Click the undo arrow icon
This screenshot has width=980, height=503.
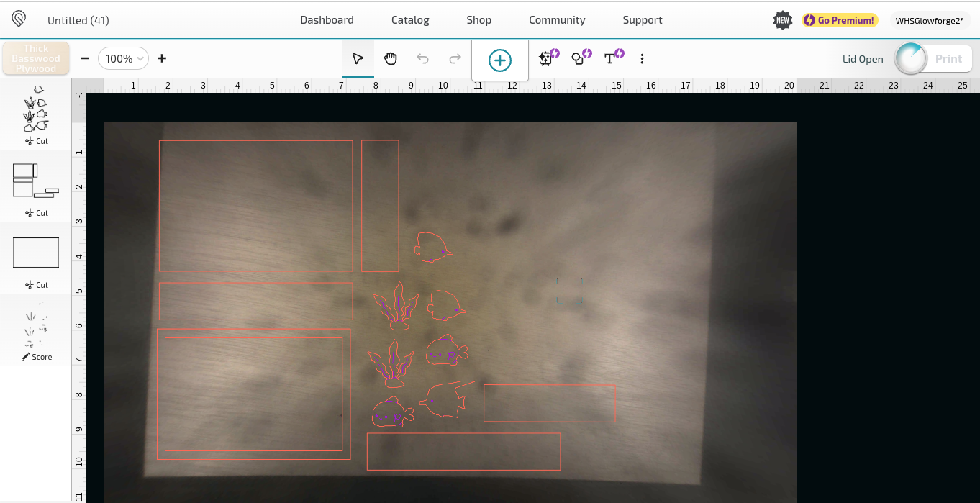pyautogui.click(x=423, y=58)
